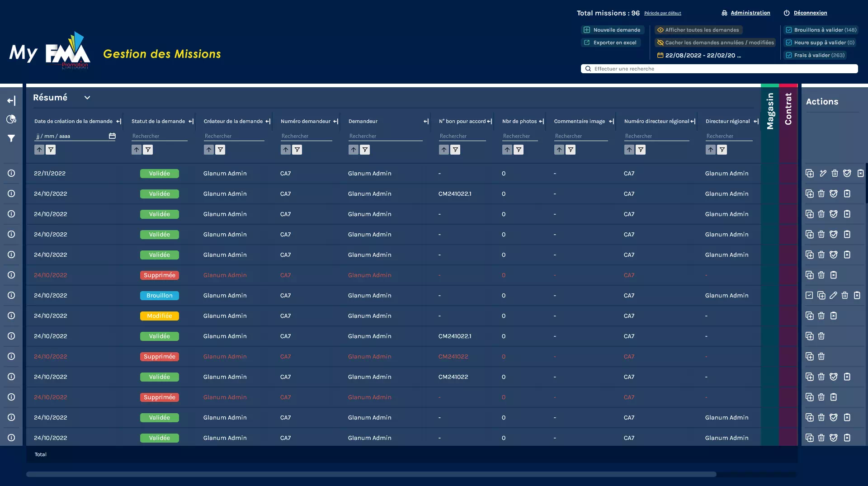
Task: Click the Modifiée status badge
Action: pos(160,316)
